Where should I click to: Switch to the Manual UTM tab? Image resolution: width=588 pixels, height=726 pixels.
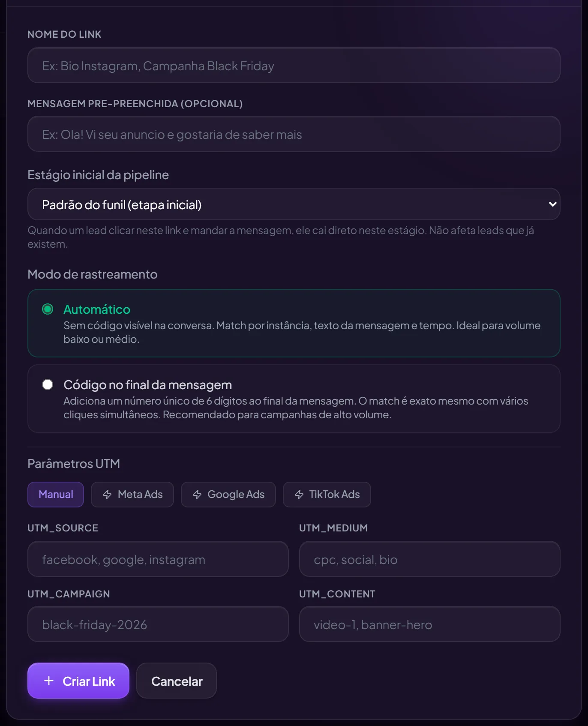pyautogui.click(x=56, y=495)
